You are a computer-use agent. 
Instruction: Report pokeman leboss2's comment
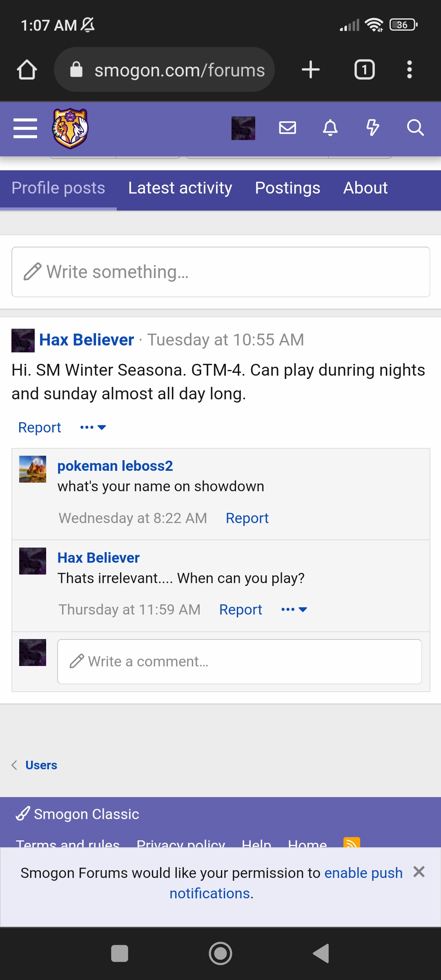tap(247, 518)
